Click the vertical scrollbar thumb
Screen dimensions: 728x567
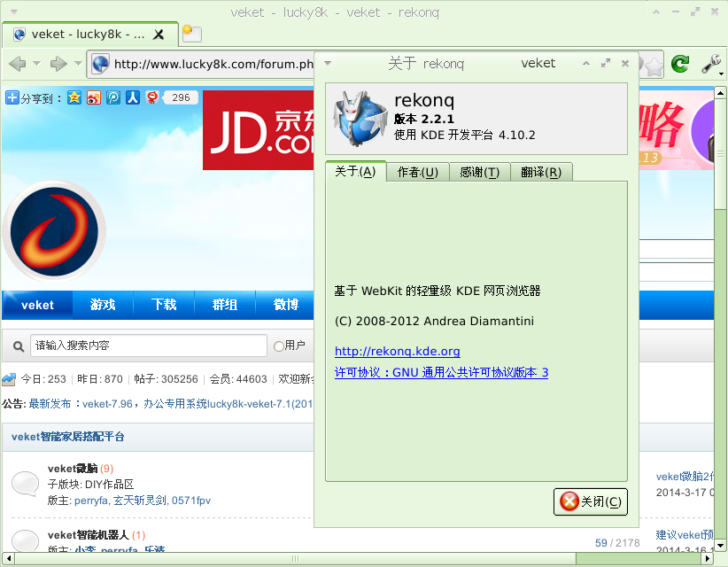[720, 153]
